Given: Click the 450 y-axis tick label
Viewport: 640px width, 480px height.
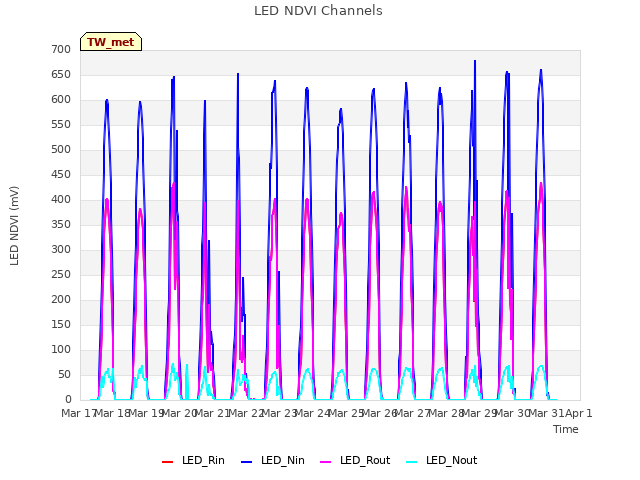Looking at the screenshot, I should pos(61,175).
